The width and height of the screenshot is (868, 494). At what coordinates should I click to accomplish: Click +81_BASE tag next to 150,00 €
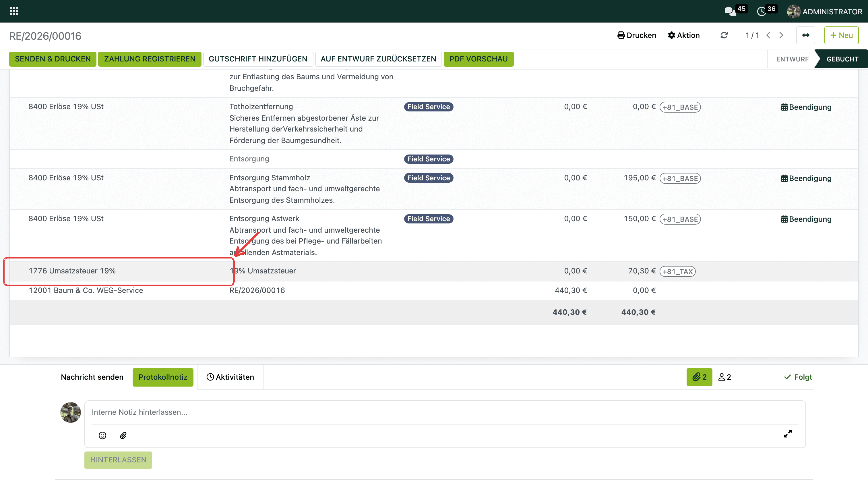click(680, 219)
